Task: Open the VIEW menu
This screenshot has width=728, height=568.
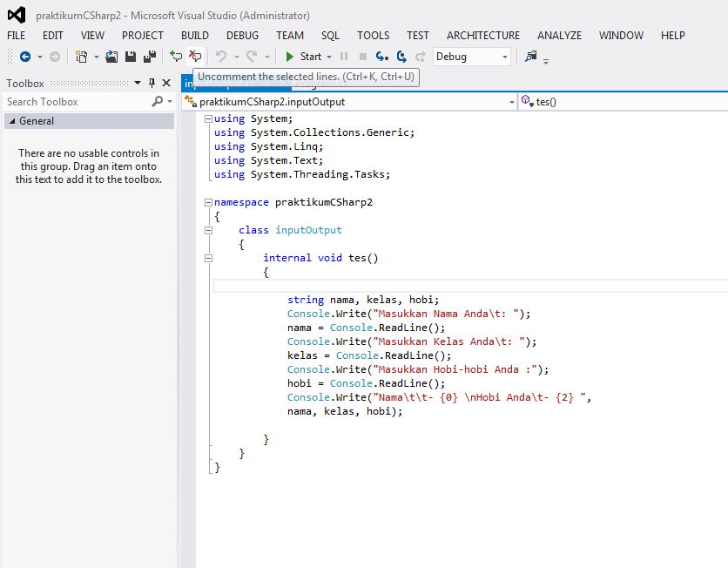Action: coord(92,36)
